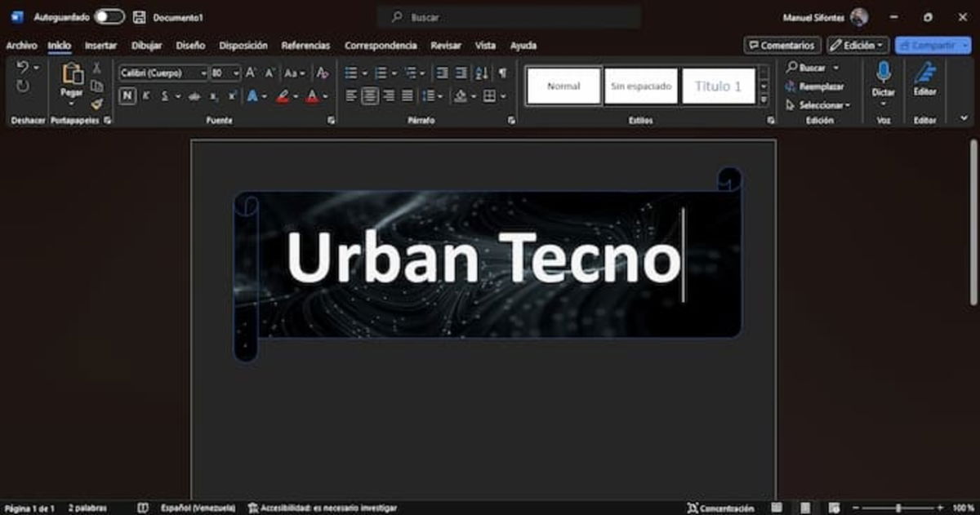
Task: Enable strikethrough formatting
Action: coord(194,96)
